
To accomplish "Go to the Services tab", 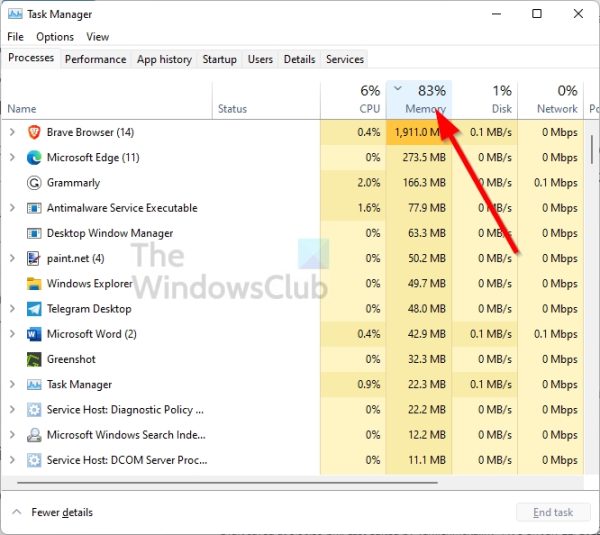I will pos(345,59).
